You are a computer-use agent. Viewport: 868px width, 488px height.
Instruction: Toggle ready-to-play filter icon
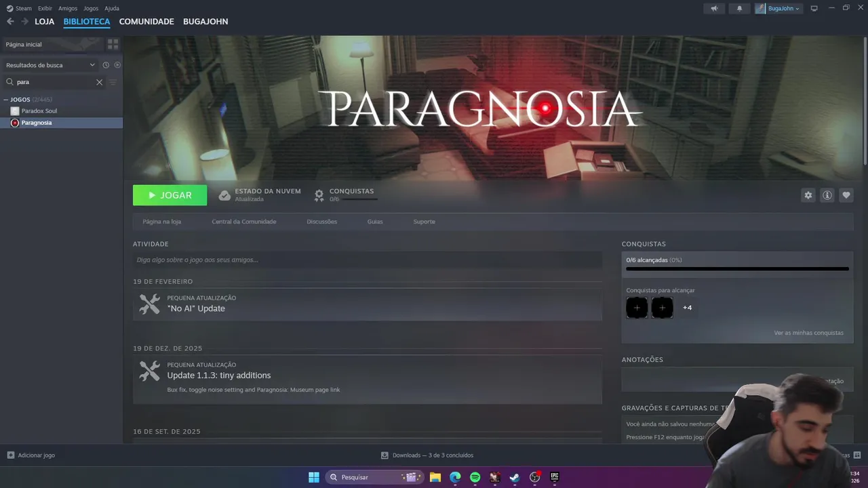point(117,65)
